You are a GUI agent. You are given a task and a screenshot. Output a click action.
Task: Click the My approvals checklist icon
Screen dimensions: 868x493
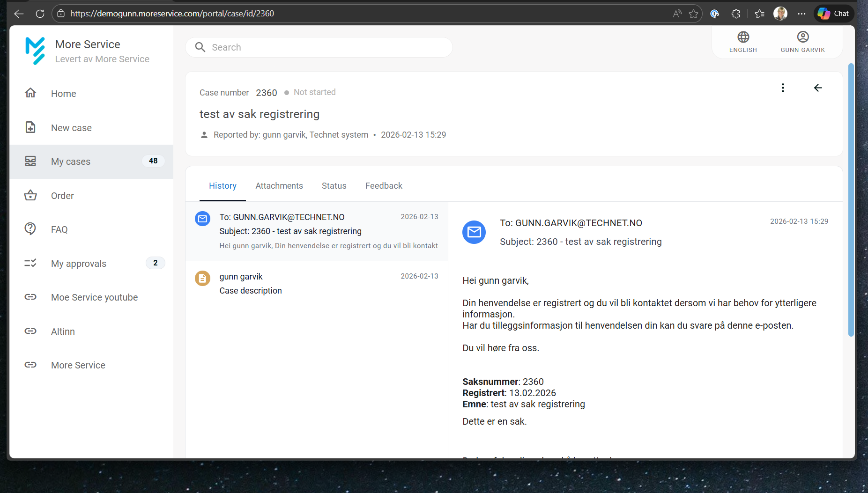[x=30, y=263]
